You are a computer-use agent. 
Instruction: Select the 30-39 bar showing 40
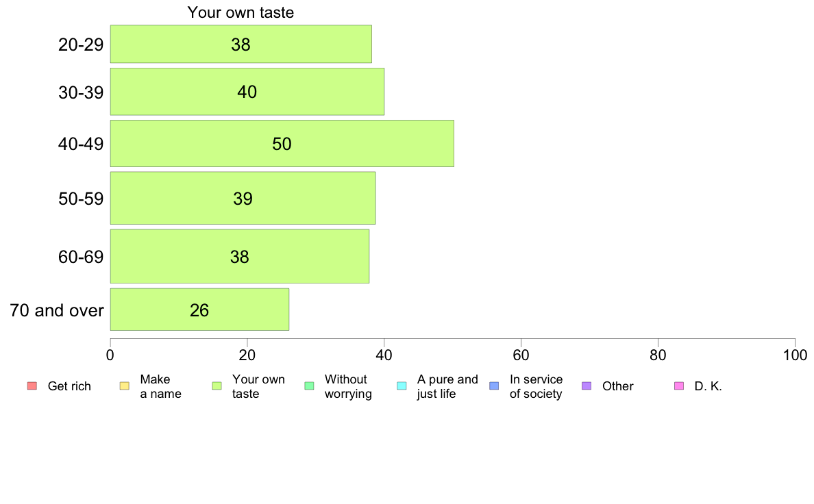click(247, 91)
